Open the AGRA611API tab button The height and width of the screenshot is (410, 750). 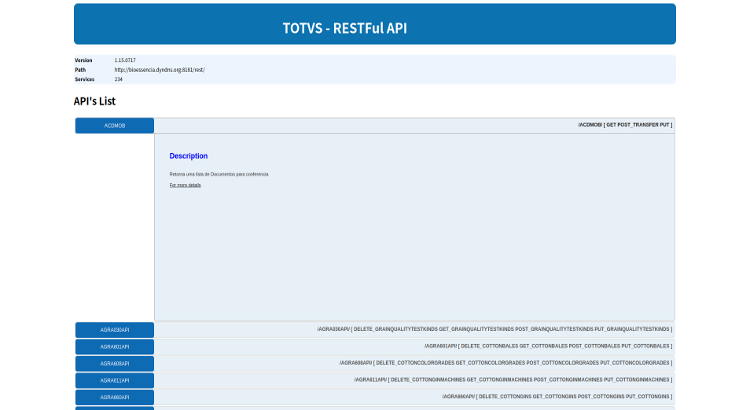click(x=114, y=380)
